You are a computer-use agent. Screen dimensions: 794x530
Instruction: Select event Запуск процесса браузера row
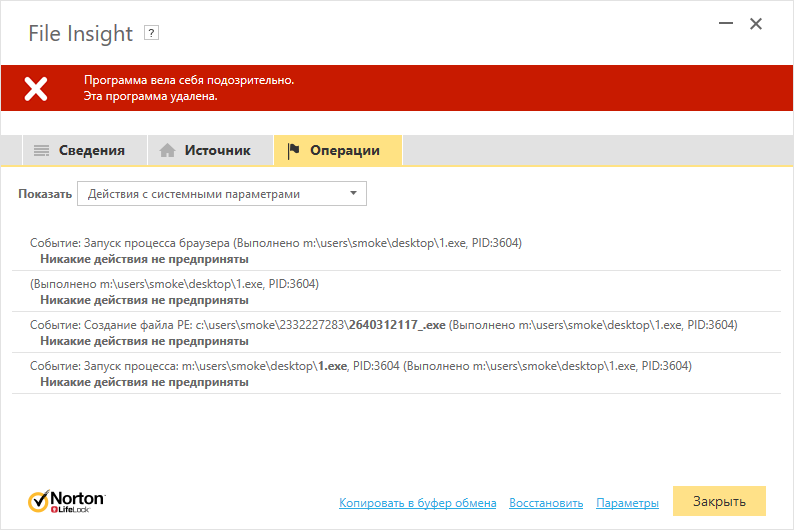[396, 251]
